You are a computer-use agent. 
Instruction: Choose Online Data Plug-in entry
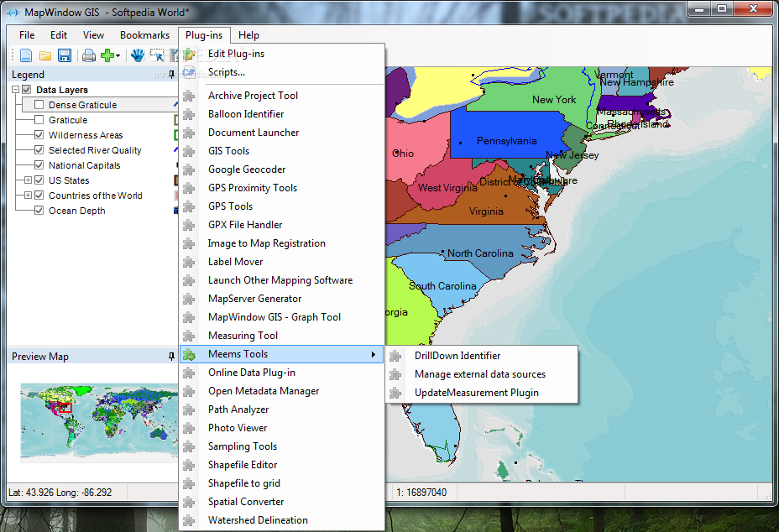pyautogui.click(x=282, y=373)
